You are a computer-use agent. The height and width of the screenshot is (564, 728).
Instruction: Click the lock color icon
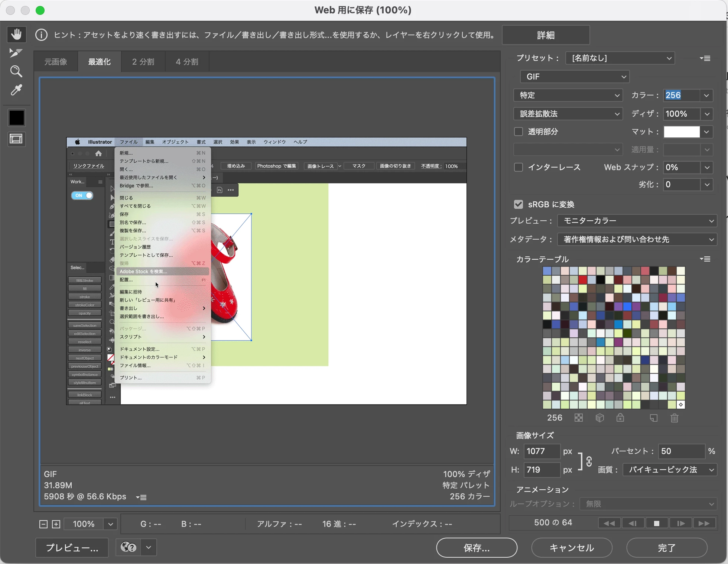coord(620,418)
